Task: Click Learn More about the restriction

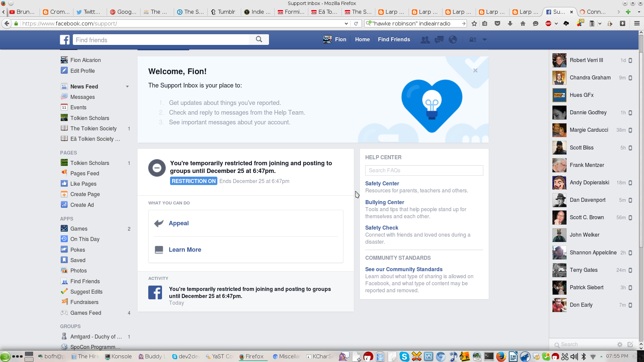Action: click(x=185, y=249)
